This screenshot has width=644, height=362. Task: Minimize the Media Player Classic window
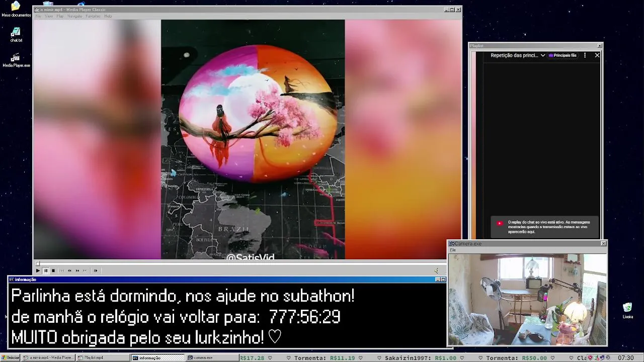click(x=446, y=10)
